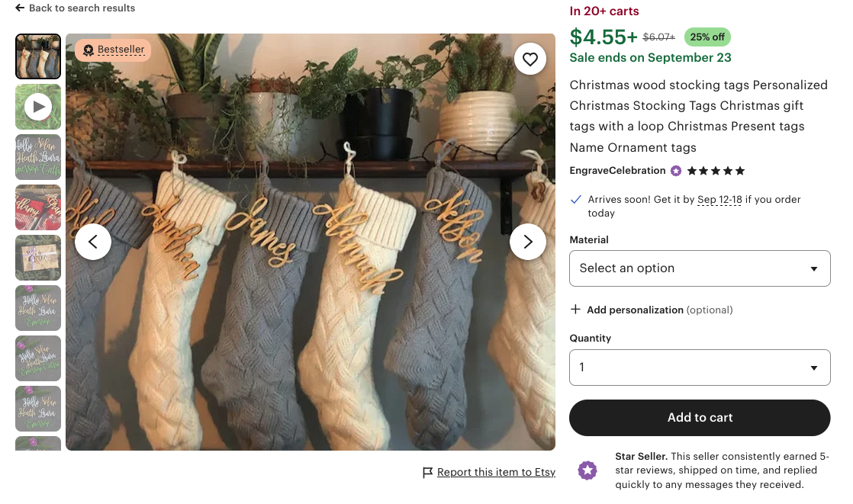Play the product video thumbnail
The width and height of the screenshot is (853, 504).
point(38,107)
